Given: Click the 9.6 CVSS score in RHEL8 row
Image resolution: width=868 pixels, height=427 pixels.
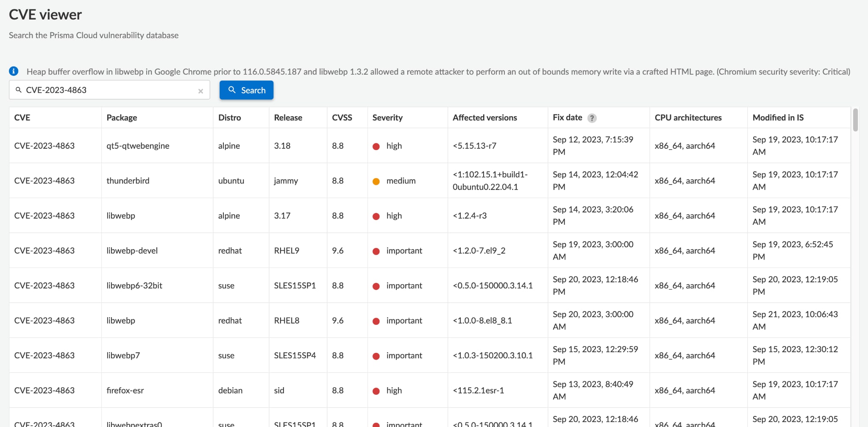Looking at the screenshot, I should (337, 321).
